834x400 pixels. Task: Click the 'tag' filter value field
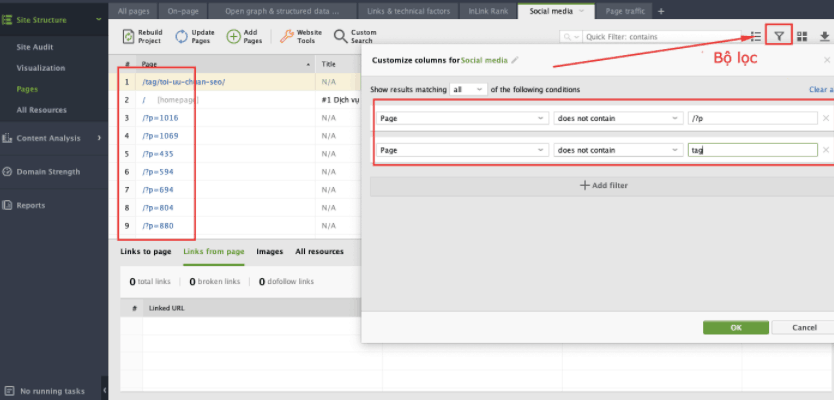click(x=752, y=150)
